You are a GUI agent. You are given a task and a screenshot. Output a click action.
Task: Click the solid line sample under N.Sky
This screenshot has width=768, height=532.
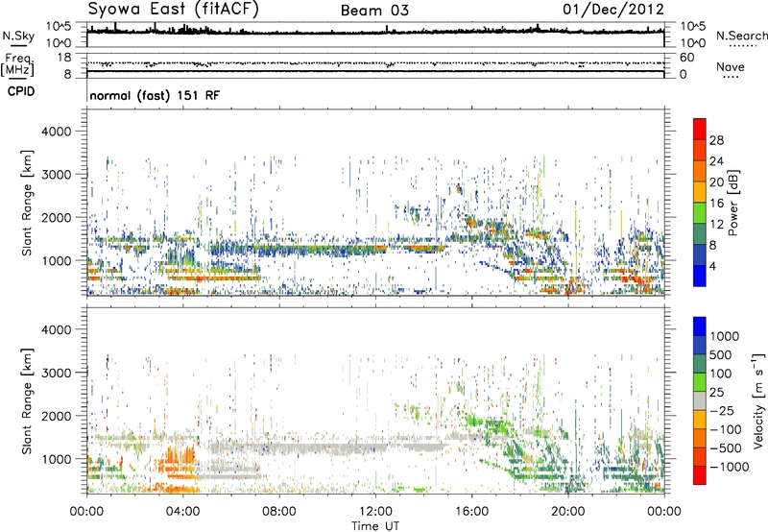pyautogui.click(x=18, y=46)
